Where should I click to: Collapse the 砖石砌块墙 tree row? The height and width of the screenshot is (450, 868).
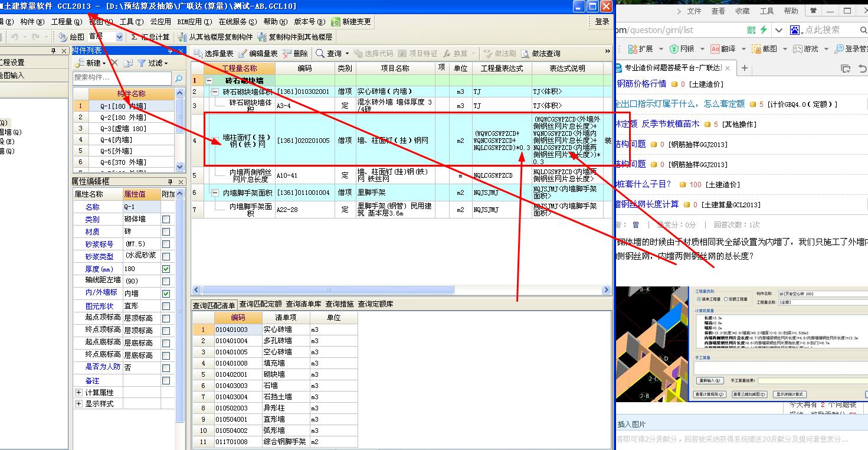208,80
